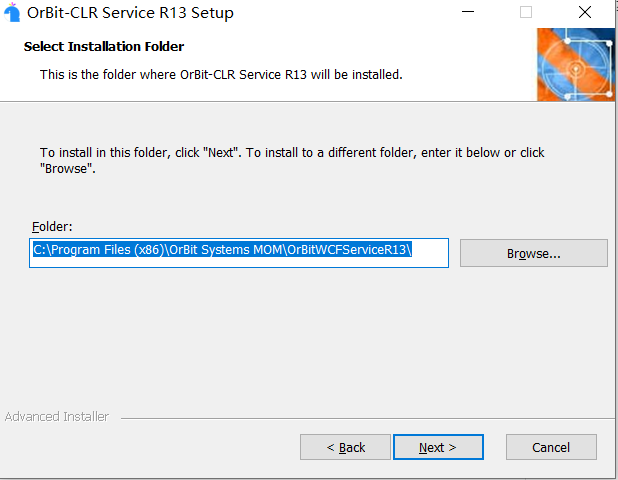Image resolution: width=618 pixels, height=480 pixels.
Task: Click the "To install in this folder" instruction text
Action: (292, 160)
